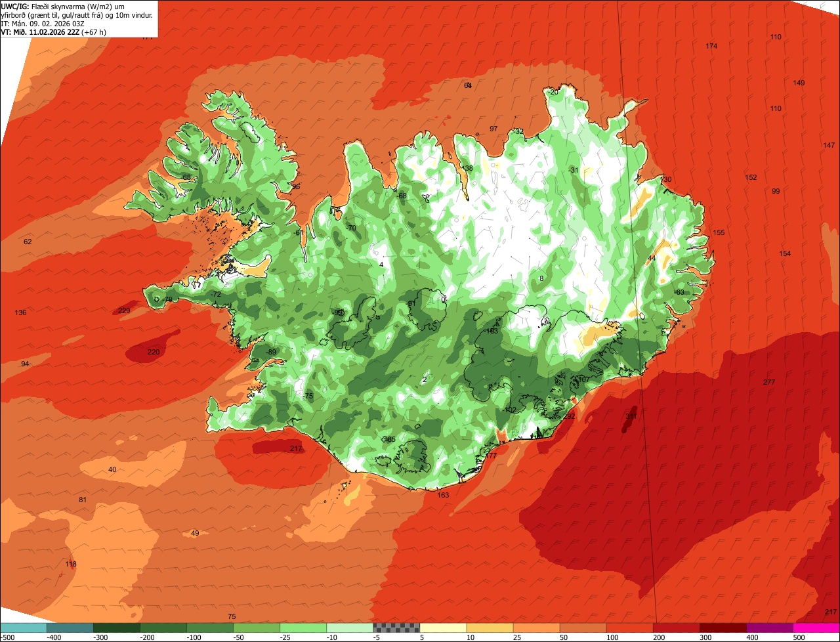Screen dimensions: 840x642
Task: Click the chart title 'Flæði skynvarma (W/m2)'
Action: click(x=72, y=6)
